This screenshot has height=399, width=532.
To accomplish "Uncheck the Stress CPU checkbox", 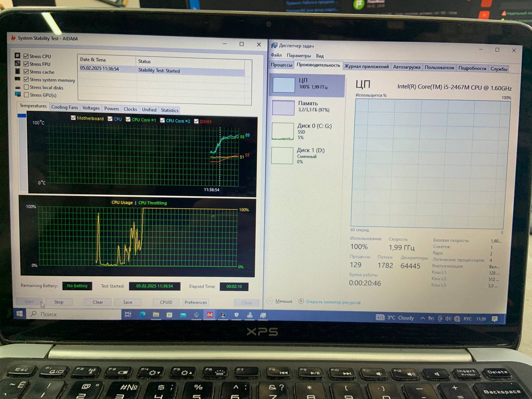I will click(26, 56).
